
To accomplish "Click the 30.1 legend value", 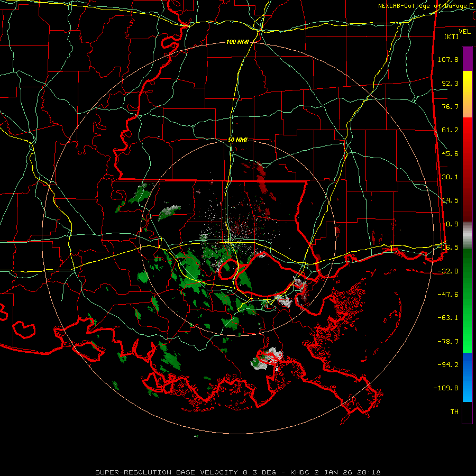I will (x=450, y=177).
